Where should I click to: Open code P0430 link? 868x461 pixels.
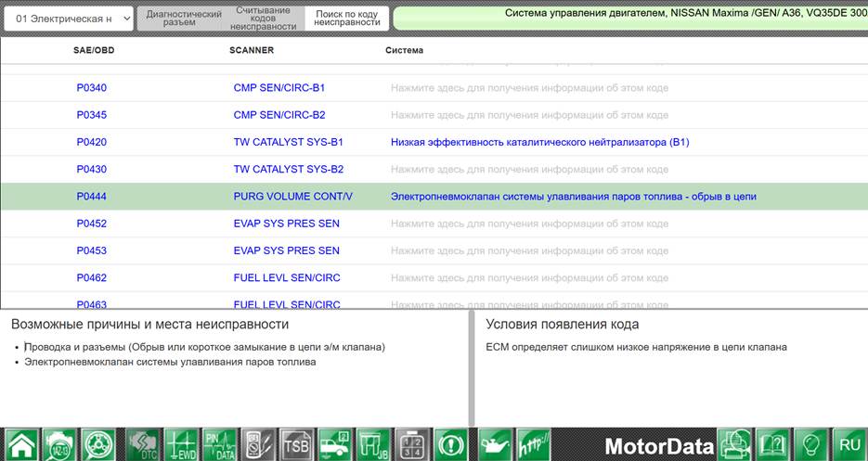pyautogui.click(x=91, y=170)
